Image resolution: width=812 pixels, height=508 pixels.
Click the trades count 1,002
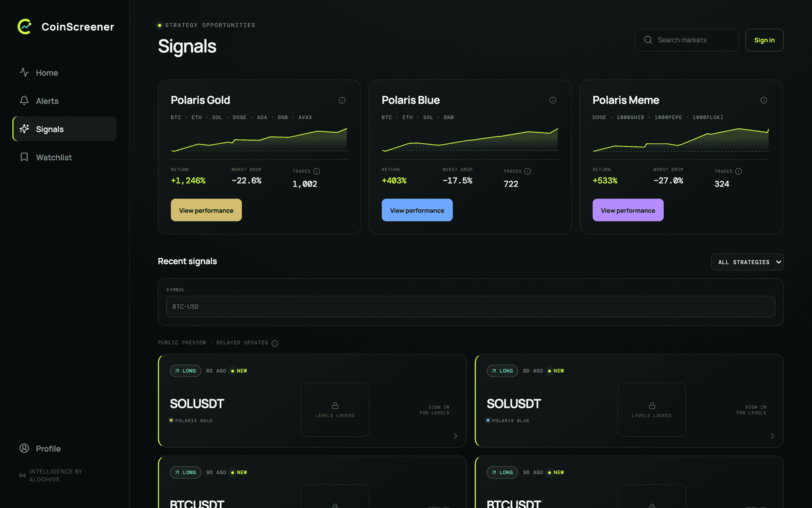click(x=305, y=184)
